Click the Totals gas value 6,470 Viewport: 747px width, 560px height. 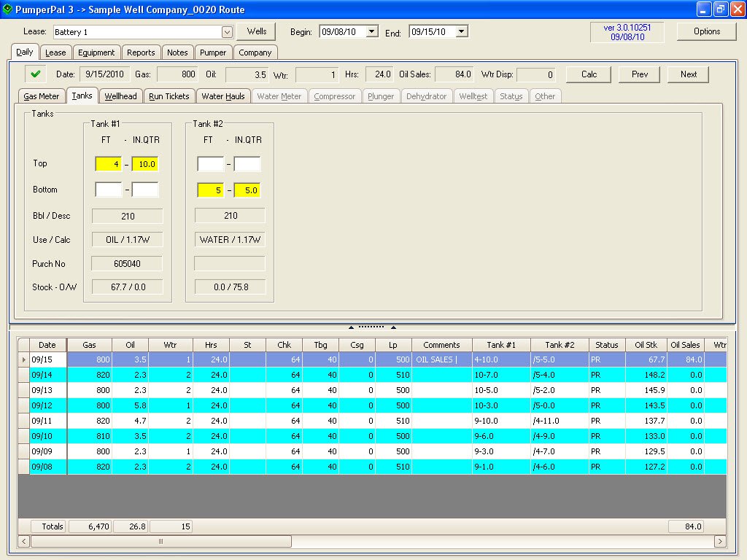(x=90, y=526)
